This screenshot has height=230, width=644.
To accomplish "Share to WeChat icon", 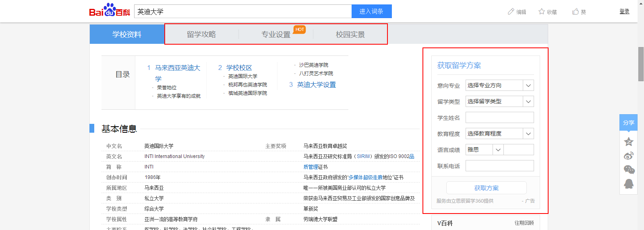I will pos(629,170).
